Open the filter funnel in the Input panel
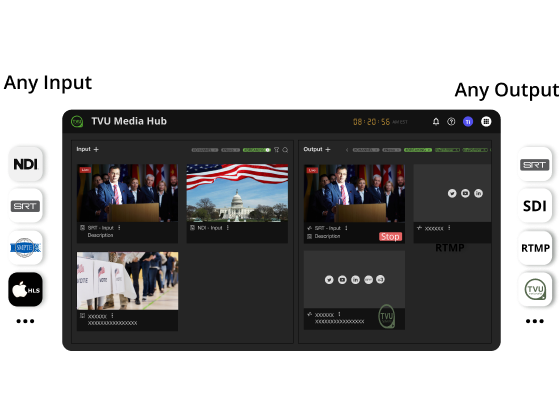559x416 pixels. click(x=277, y=150)
